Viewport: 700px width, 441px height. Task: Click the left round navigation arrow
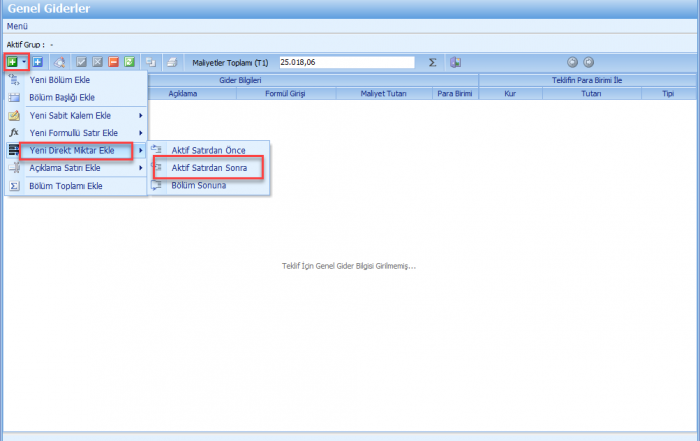pyautogui.click(x=573, y=62)
